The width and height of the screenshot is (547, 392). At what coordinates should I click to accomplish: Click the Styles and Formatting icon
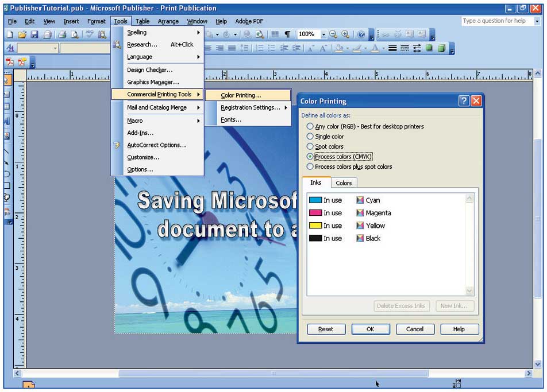10,48
